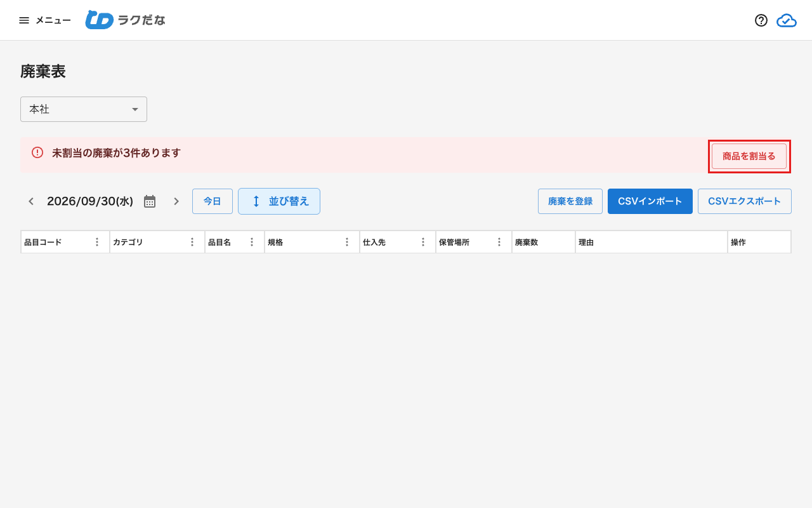This screenshot has height=508, width=812.
Task: Click the 操作 column header
Action: [x=759, y=242]
